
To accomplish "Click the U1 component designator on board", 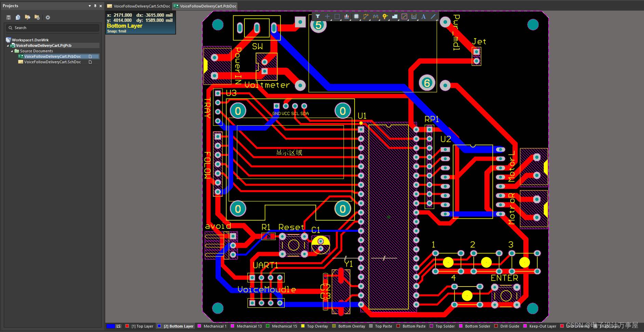I will 362,116.
